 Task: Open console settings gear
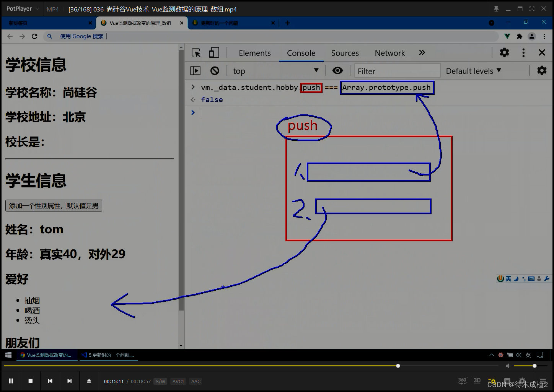[542, 71]
